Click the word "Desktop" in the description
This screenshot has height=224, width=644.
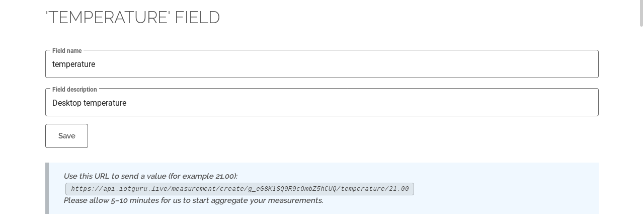click(x=67, y=103)
